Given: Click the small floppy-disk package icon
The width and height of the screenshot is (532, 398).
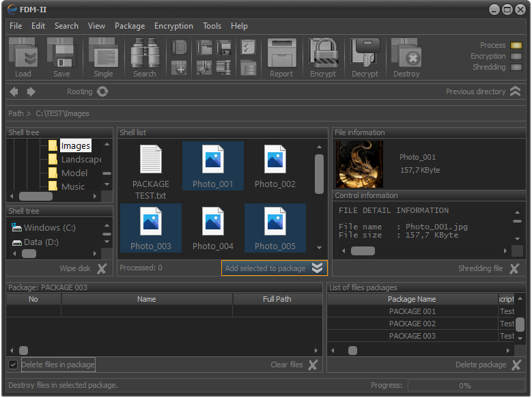Looking at the screenshot, I should [x=223, y=47].
